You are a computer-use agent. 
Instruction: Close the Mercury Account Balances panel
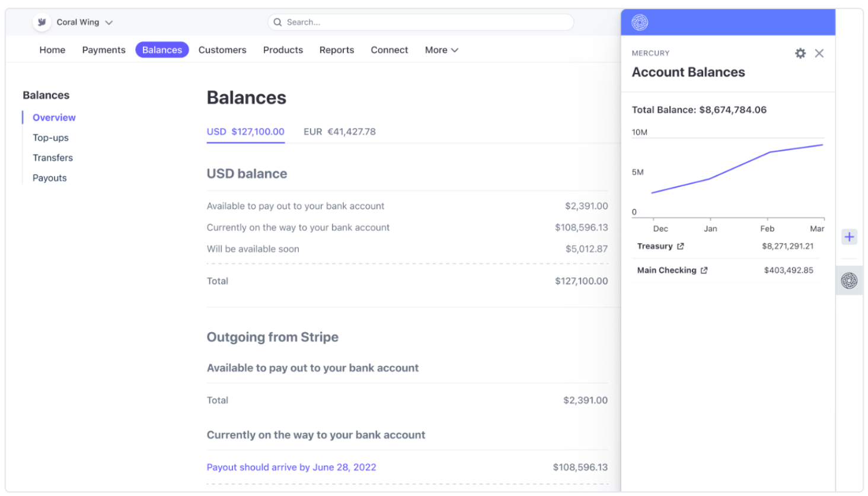[x=819, y=53]
